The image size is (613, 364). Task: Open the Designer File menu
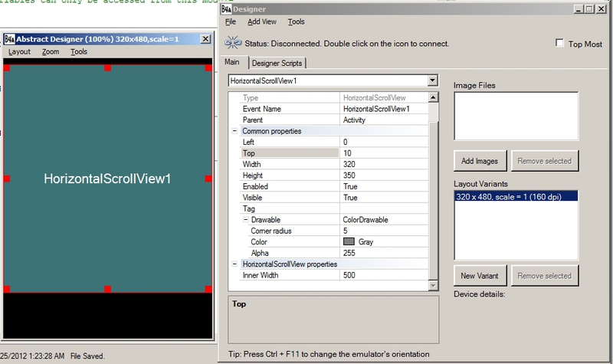[231, 22]
